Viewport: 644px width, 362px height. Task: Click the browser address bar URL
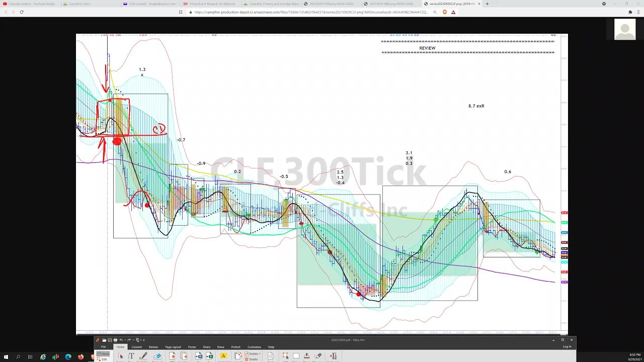[311, 12]
